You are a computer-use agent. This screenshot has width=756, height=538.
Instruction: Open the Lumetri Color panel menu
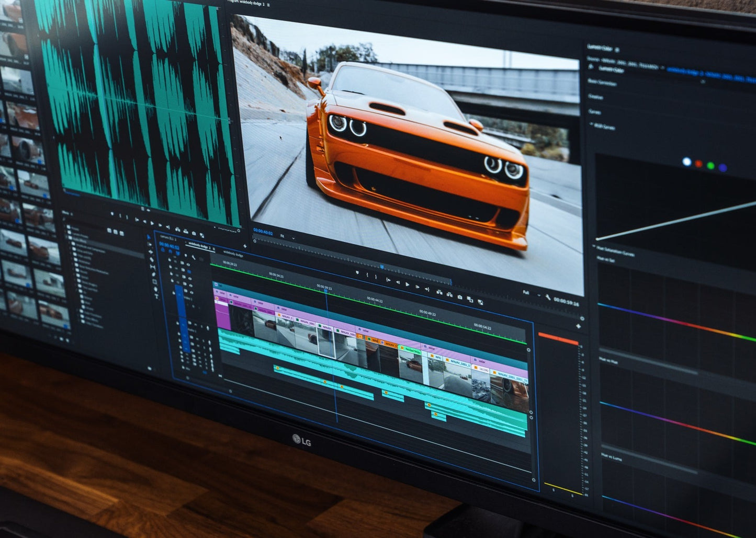[617, 50]
